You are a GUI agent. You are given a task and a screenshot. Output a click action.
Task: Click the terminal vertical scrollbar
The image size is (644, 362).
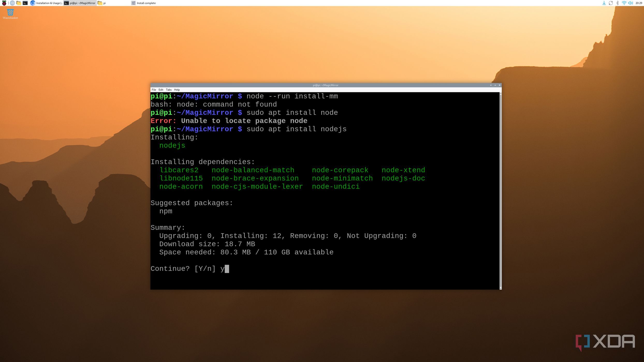coord(500,191)
